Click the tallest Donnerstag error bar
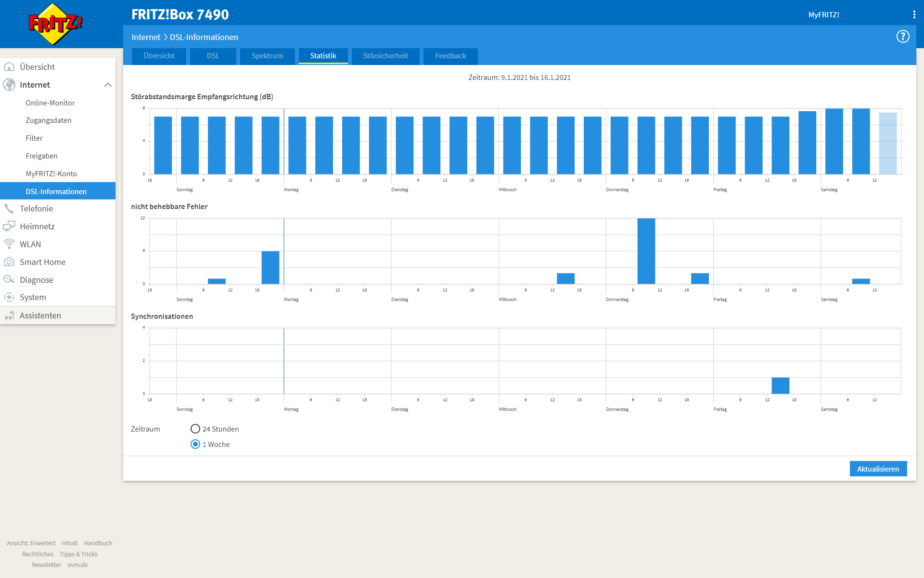Image resolution: width=924 pixels, height=578 pixels. pyautogui.click(x=646, y=251)
